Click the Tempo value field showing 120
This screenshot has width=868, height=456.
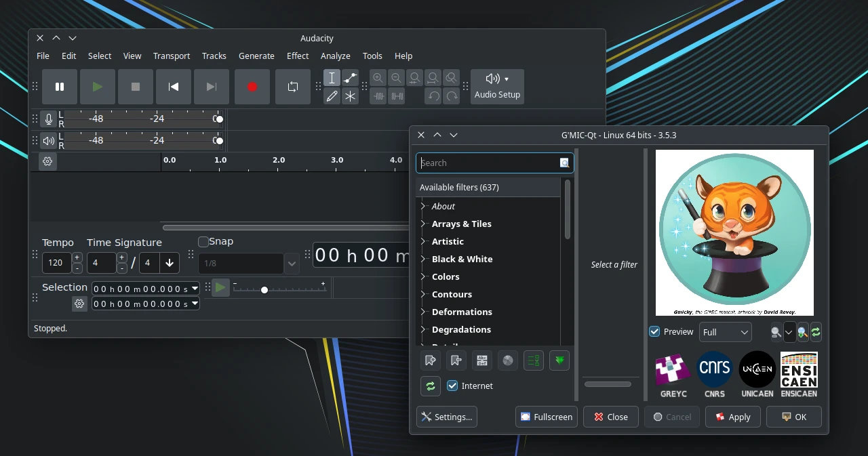56,263
